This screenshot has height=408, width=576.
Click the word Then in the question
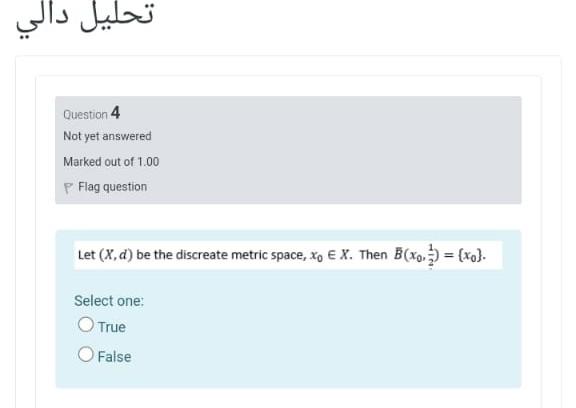[373, 255]
